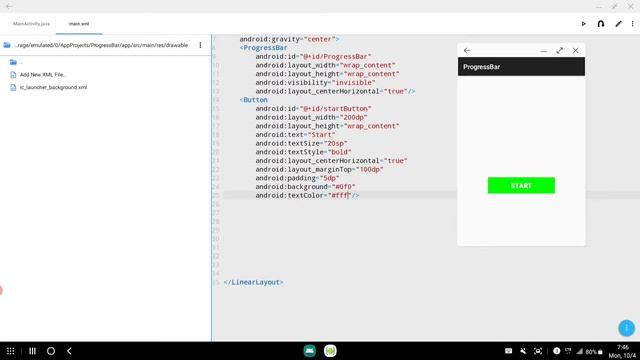Click the android:id="@+id/ProgressBar" line
This screenshot has width=640, height=360.
coord(313,56)
